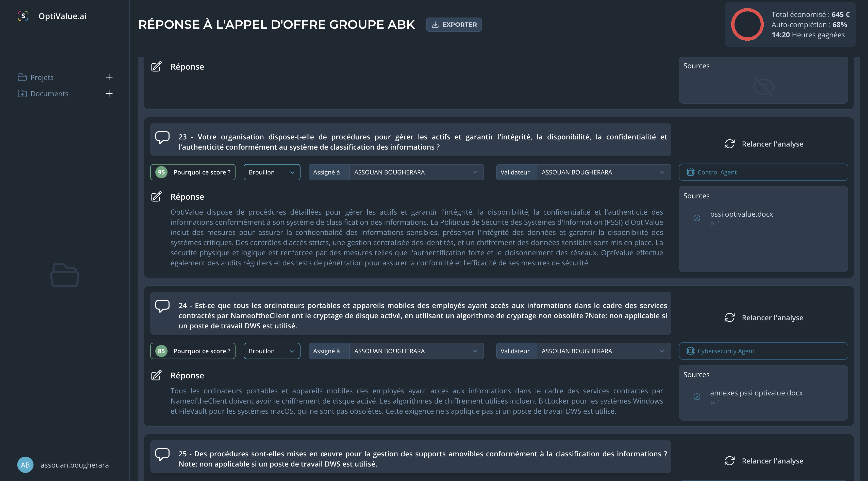Click comment bubble icon of question 25

[x=162, y=454]
